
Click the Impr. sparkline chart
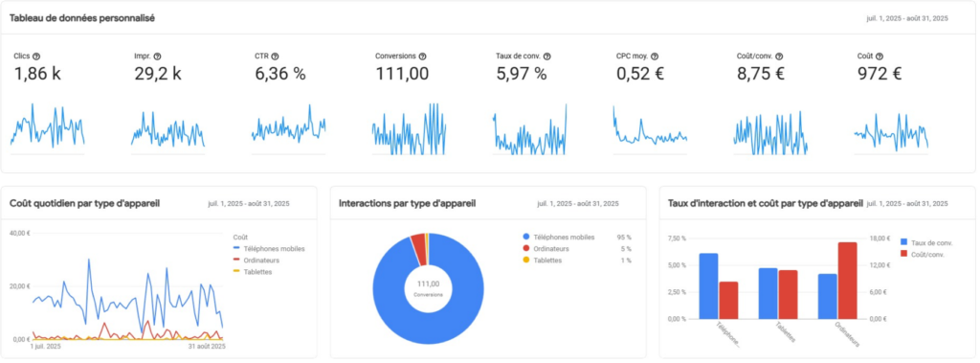(167, 130)
